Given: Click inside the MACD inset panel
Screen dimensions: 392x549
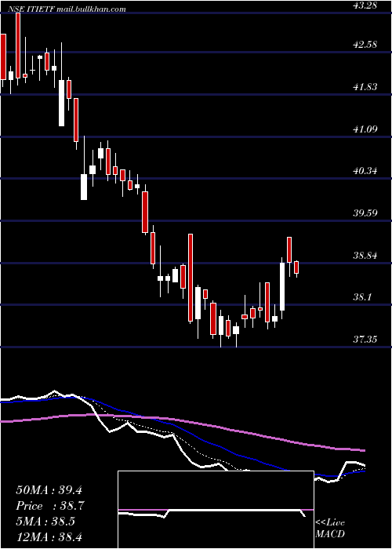Looking at the screenshot, I should tap(216, 510).
